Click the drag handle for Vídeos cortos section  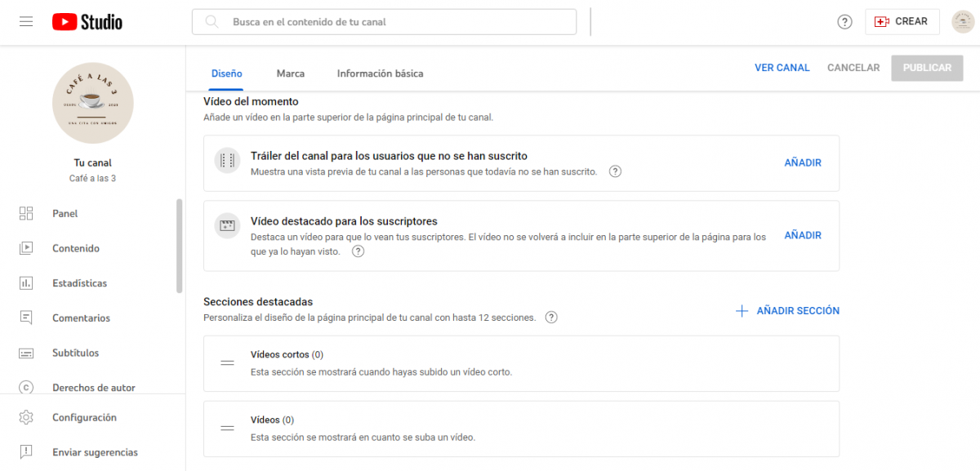[x=228, y=363]
